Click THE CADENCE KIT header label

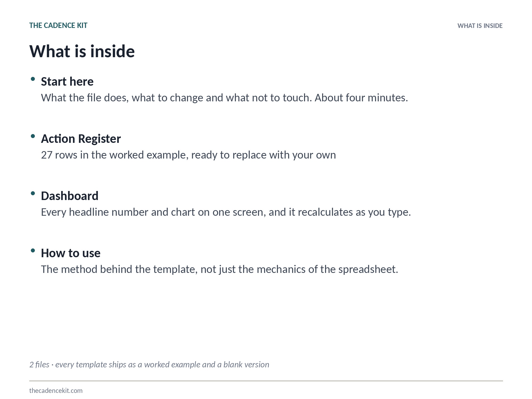tap(58, 26)
